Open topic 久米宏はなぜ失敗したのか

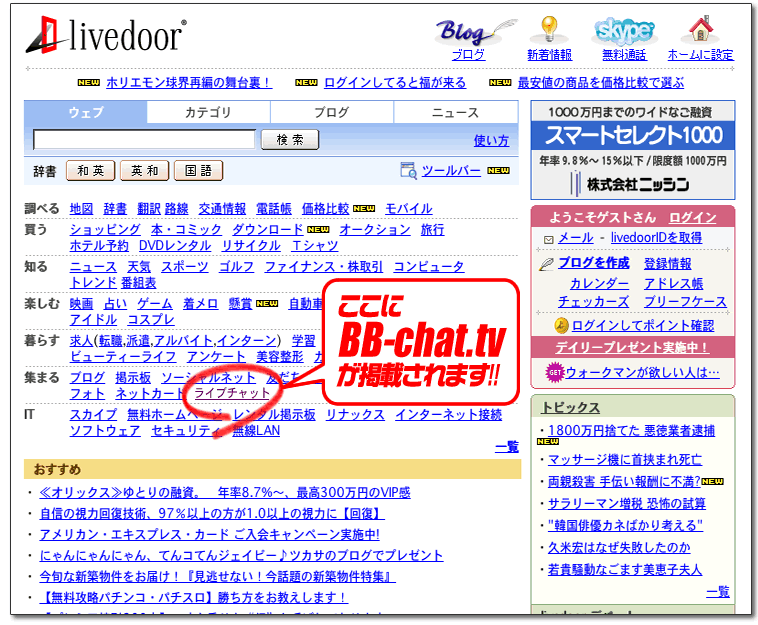pyautogui.click(x=619, y=548)
